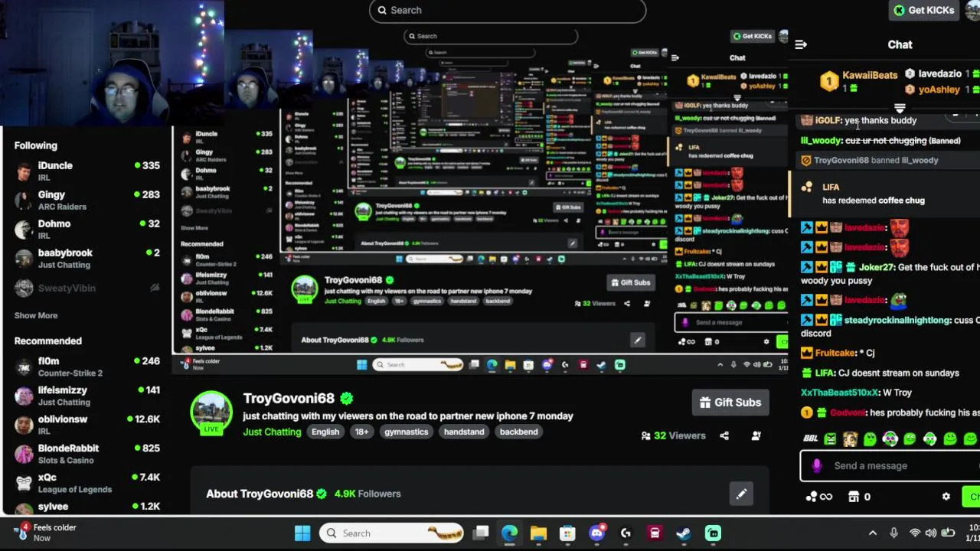
Task: Insert the blonde character emote
Action: [850, 439]
